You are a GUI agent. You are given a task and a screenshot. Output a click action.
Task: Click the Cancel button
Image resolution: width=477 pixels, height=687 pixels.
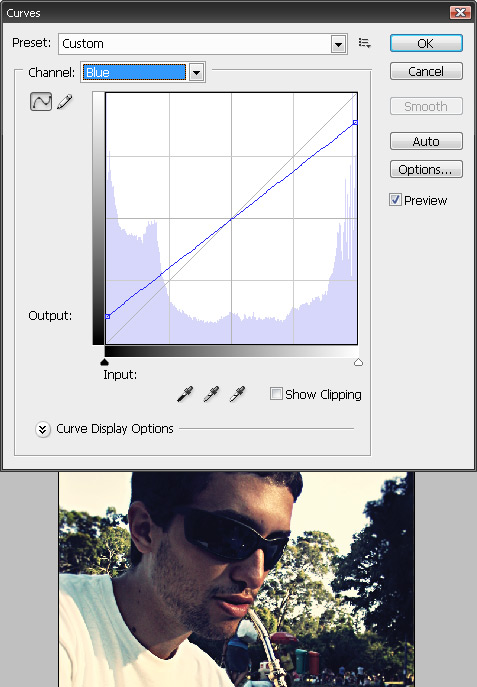(426, 71)
